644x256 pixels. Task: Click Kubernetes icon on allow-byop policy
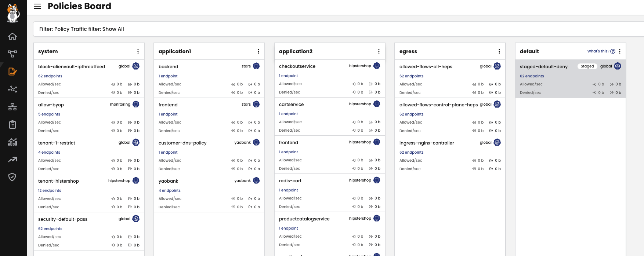pos(136,104)
